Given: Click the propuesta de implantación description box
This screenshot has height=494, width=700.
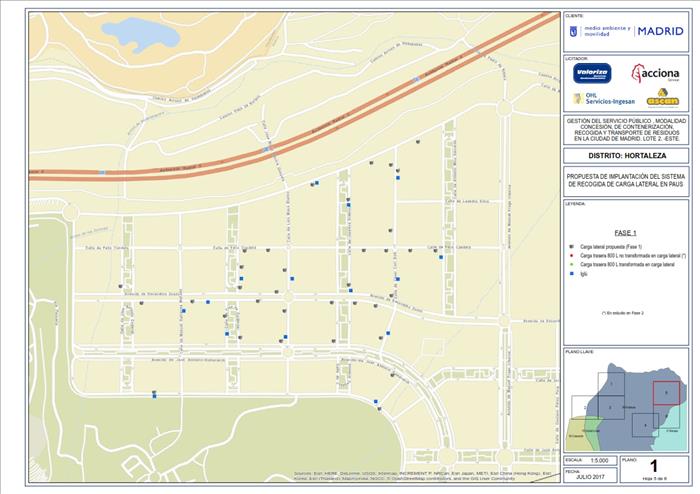Looking at the screenshot, I should click(x=625, y=180).
